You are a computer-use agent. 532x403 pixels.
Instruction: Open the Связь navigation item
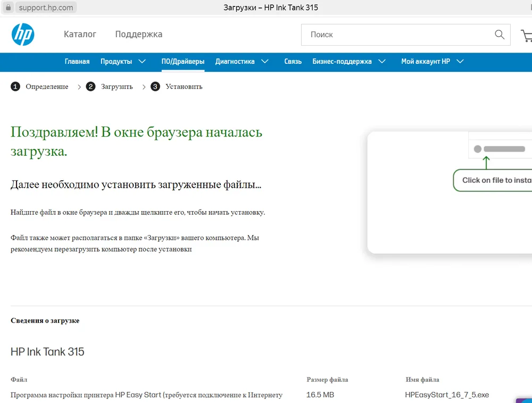point(293,61)
